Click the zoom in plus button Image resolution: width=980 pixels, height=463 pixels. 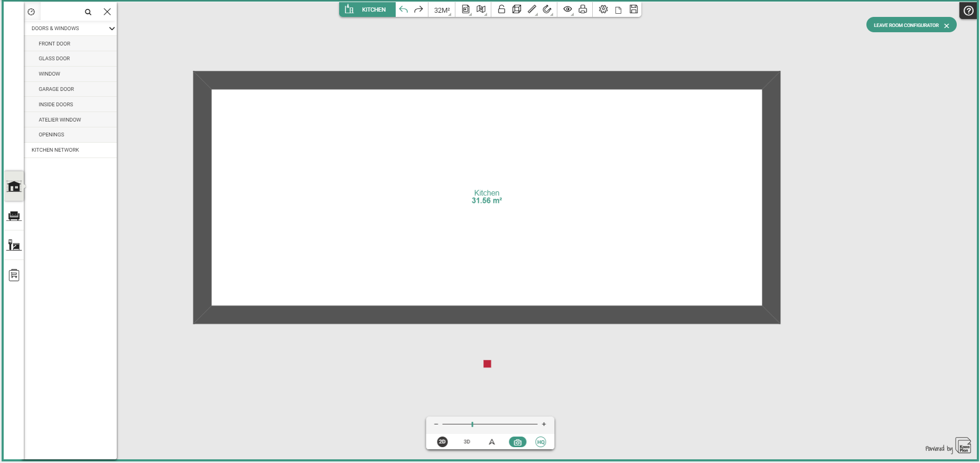(544, 424)
